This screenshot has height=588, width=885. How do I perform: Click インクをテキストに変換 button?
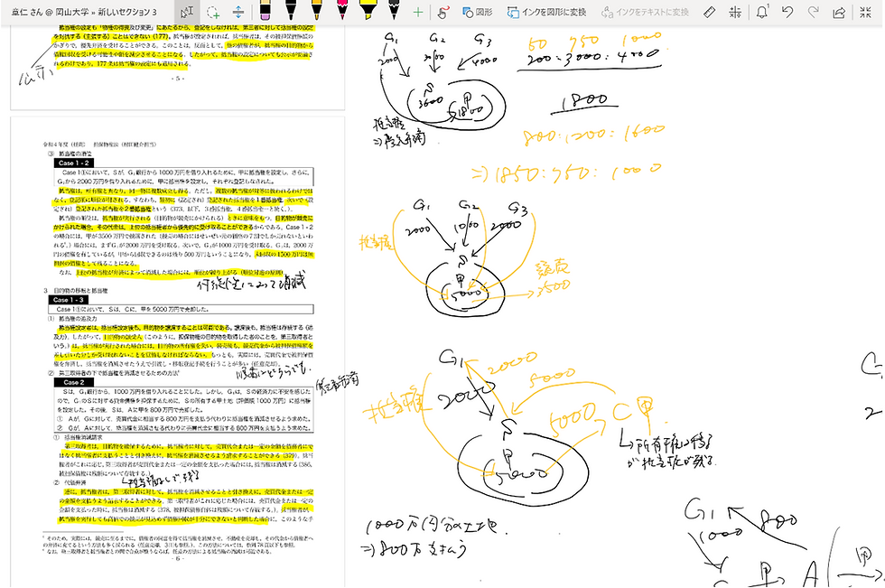click(x=645, y=12)
